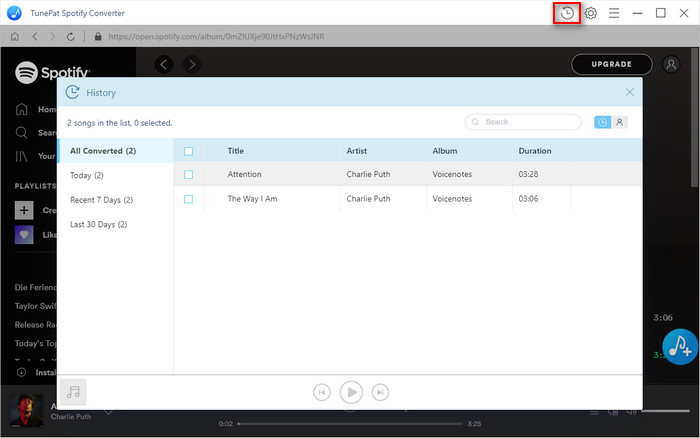The height and width of the screenshot is (438, 700).
Task: Switch to the view-by-artist person toggle
Action: (619, 122)
